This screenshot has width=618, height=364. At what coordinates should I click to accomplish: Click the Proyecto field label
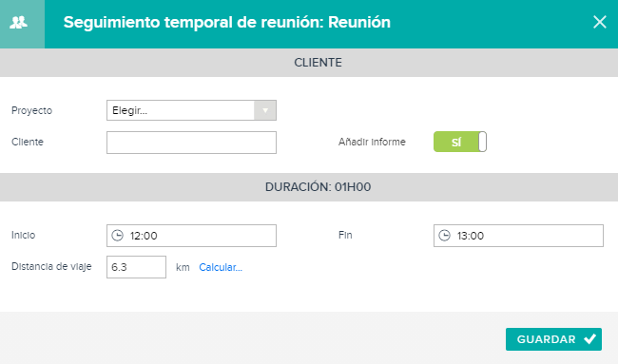pyautogui.click(x=31, y=110)
